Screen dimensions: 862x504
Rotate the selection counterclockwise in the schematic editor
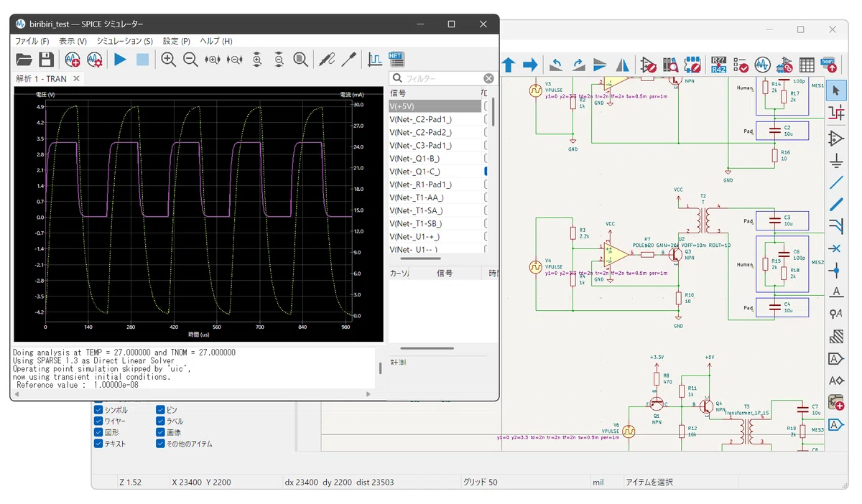556,65
